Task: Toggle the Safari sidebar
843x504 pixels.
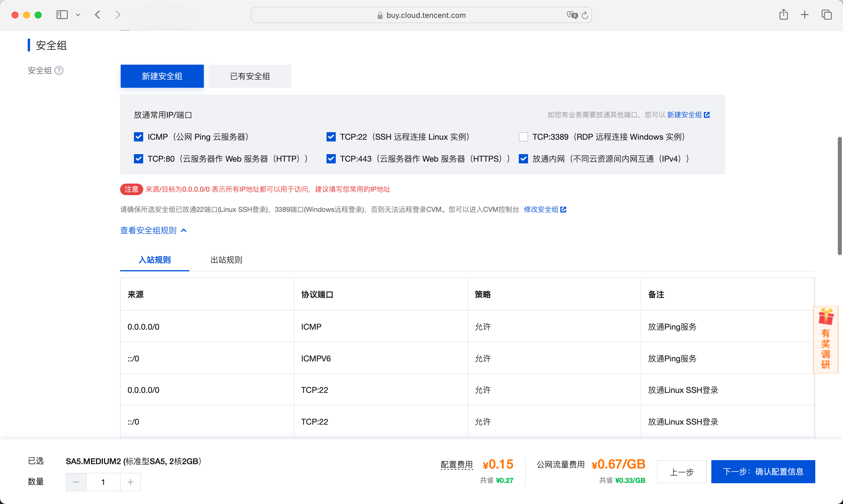Action: click(x=62, y=15)
